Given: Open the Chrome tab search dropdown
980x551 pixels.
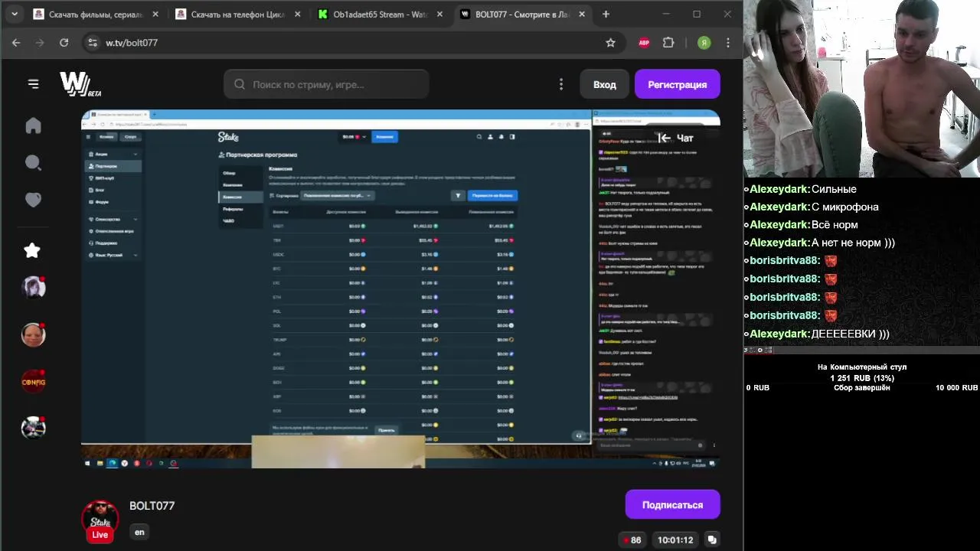Looking at the screenshot, I should pyautogui.click(x=15, y=14).
